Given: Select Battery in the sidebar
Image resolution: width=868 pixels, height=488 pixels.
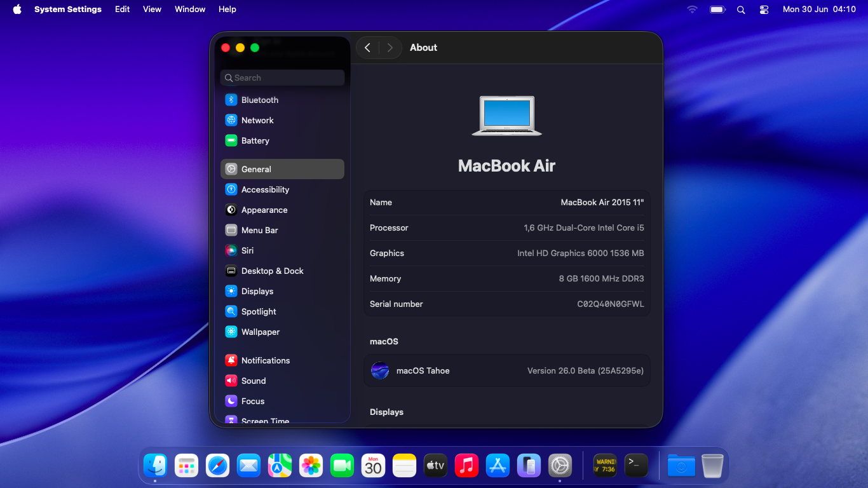Looking at the screenshot, I should pyautogui.click(x=282, y=140).
